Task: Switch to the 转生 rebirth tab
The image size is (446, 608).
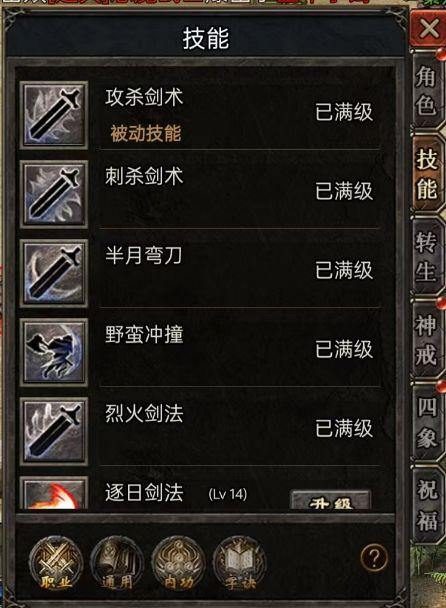Action: click(426, 256)
